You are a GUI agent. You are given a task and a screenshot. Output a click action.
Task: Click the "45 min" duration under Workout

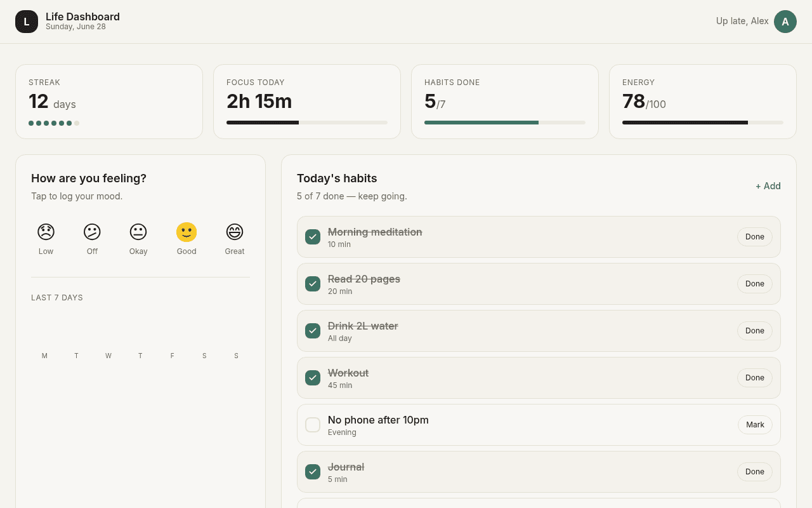tap(340, 385)
